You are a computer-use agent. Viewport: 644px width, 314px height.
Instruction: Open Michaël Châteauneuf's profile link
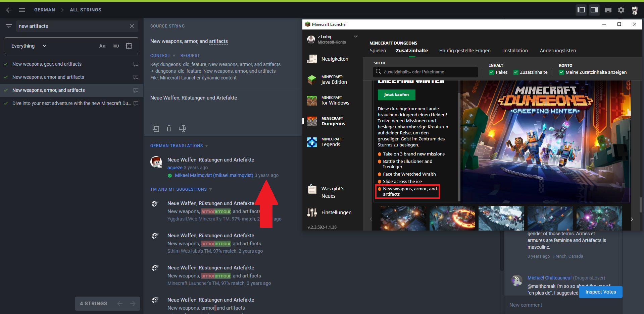[550, 278]
